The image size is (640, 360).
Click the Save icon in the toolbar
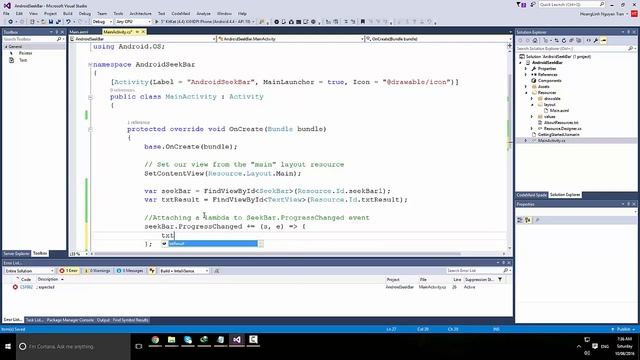coord(51,22)
